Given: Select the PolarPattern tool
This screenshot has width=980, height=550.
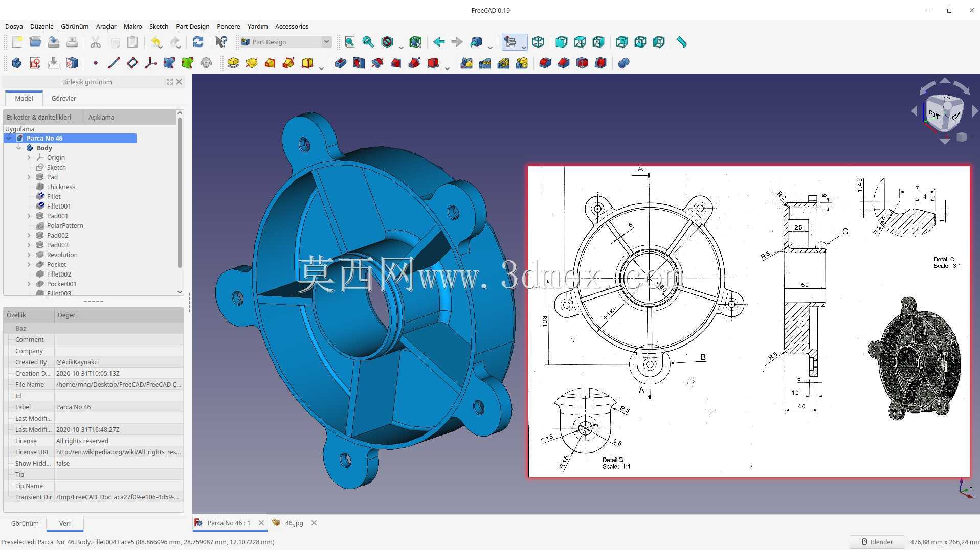Looking at the screenshot, I should tap(503, 63).
